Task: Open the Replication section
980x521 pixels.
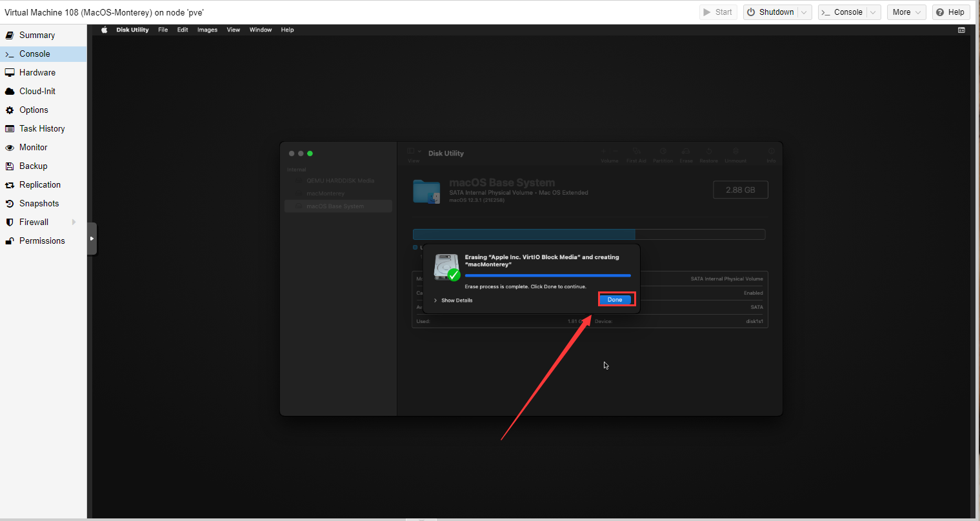Action: [39, 185]
